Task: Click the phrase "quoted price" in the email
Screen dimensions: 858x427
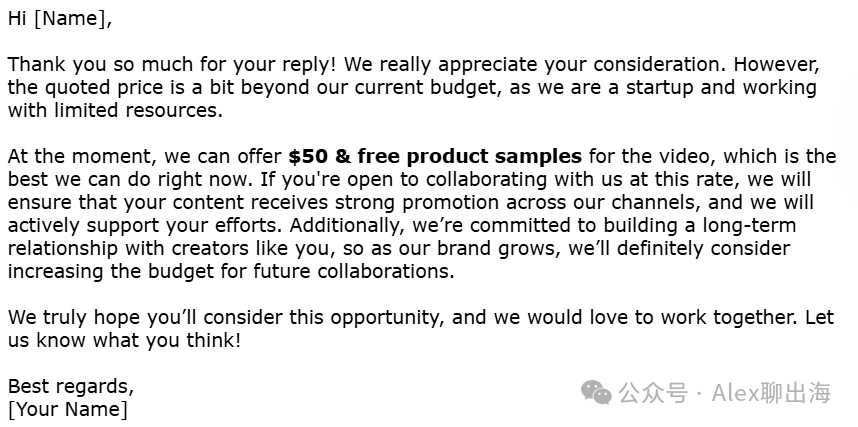Action: coord(101,88)
